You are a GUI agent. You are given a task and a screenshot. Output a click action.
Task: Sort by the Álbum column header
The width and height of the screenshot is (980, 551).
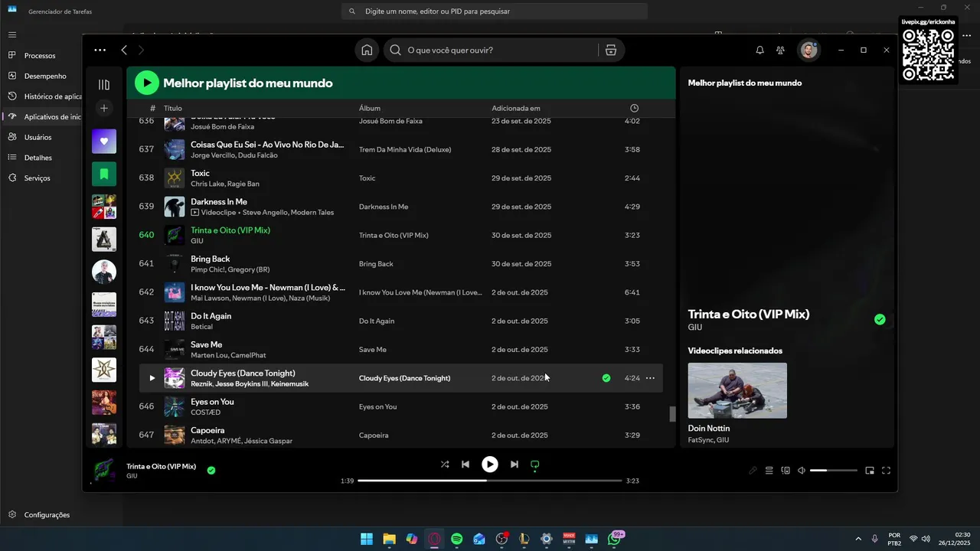tap(370, 108)
